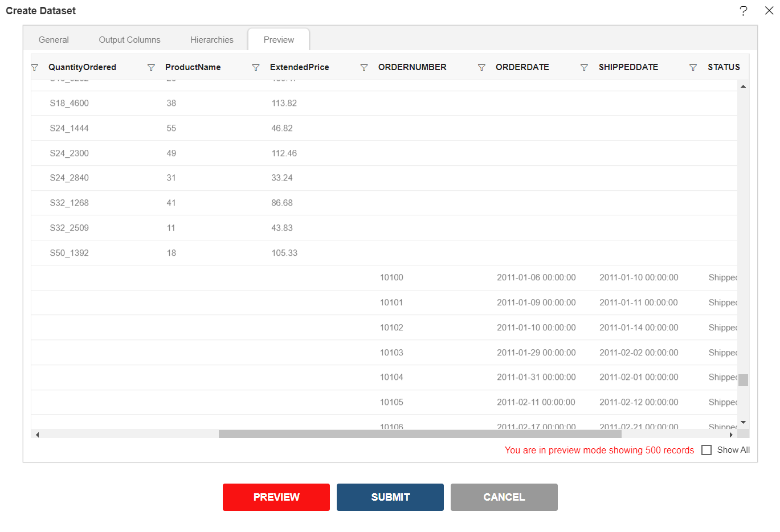Click the horizontal scrollbar thumb
Viewport: 780px width, 532px height.
click(x=420, y=434)
